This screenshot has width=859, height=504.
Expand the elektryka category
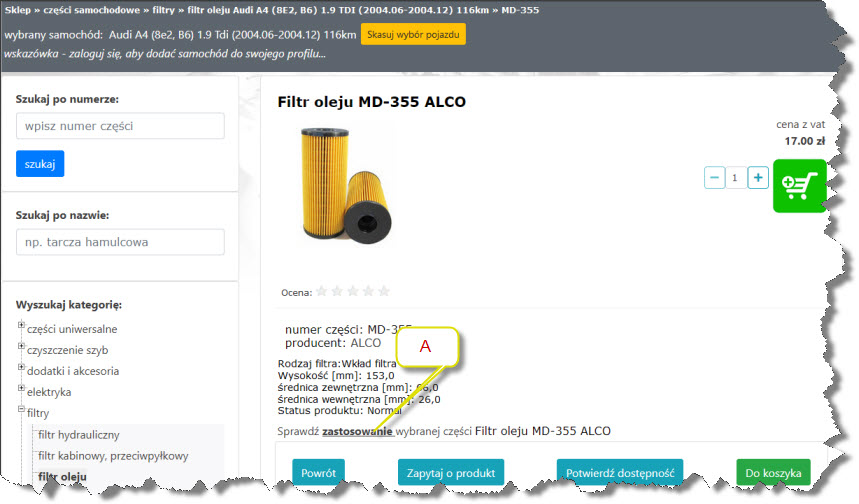tap(21, 388)
